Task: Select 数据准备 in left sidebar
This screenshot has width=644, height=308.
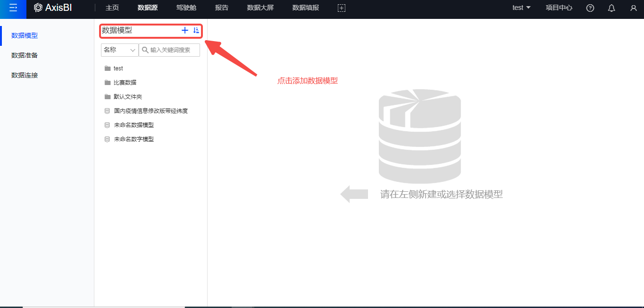Action: 25,55
